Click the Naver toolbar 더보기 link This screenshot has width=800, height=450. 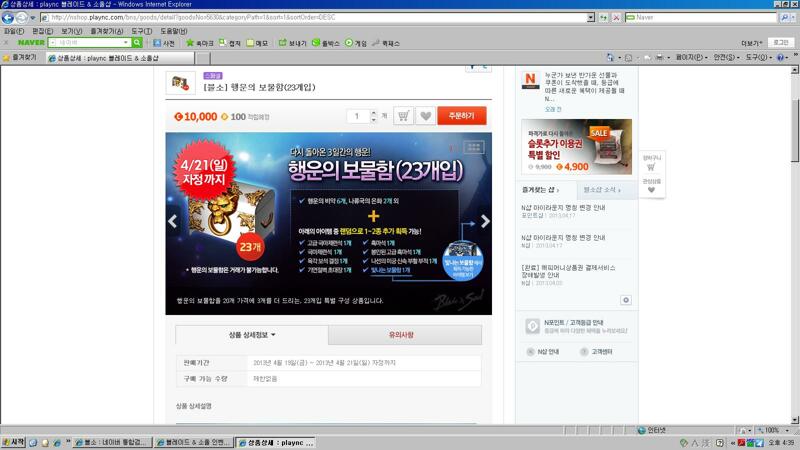tap(752, 43)
